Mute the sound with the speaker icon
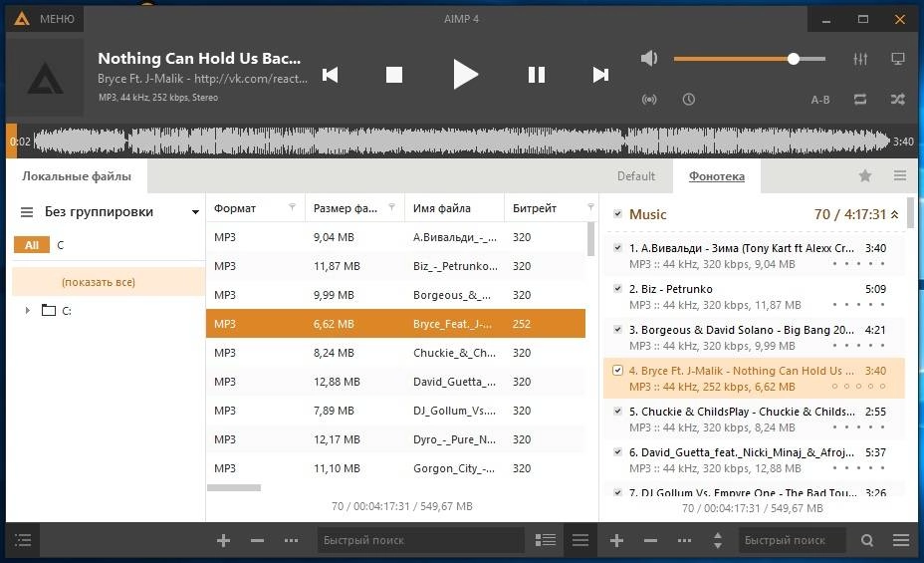 tap(649, 59)
